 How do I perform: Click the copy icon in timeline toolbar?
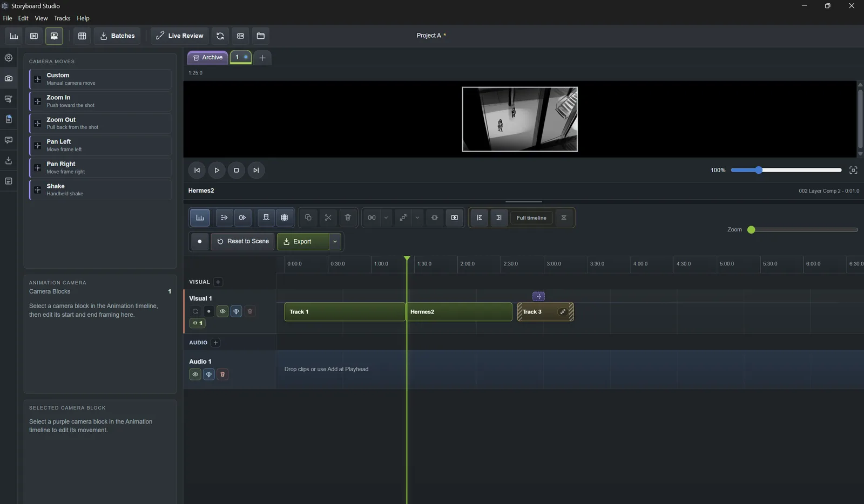coord(308,217)
